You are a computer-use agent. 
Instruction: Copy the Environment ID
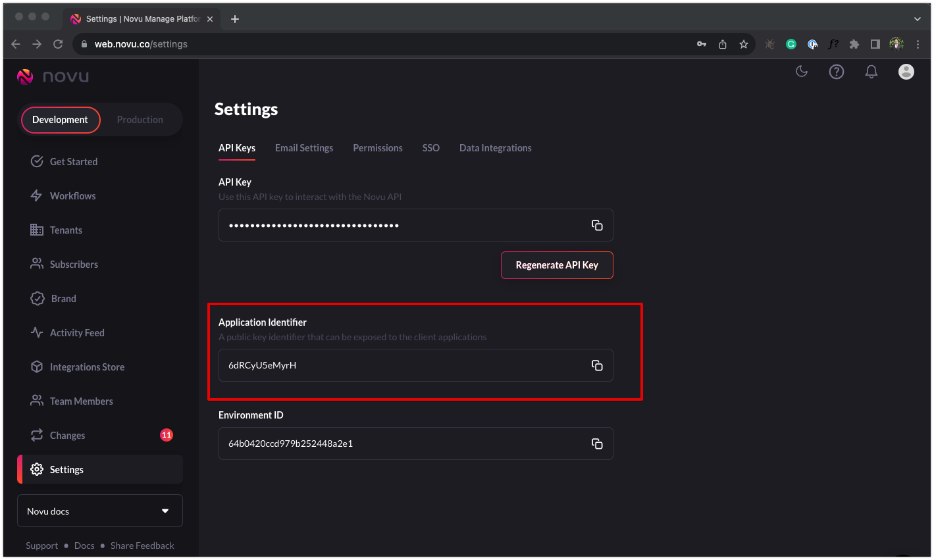coord(597,444)
